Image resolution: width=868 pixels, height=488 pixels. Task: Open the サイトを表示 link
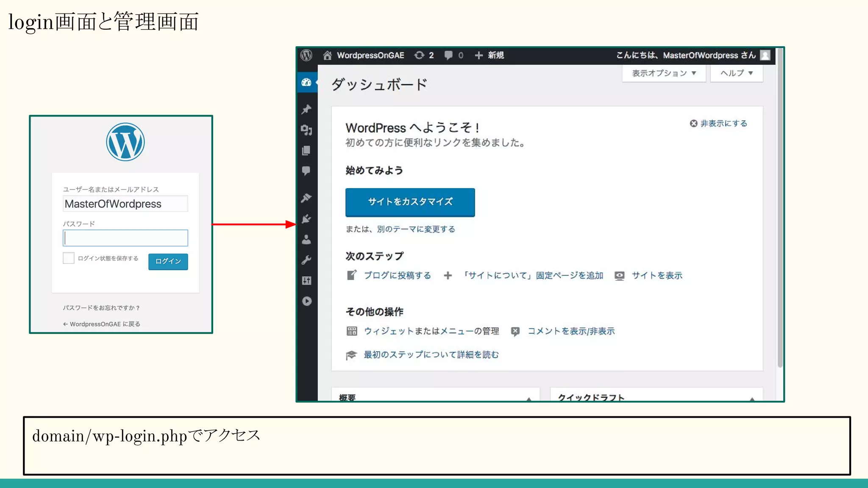click(x=657, y=275)
